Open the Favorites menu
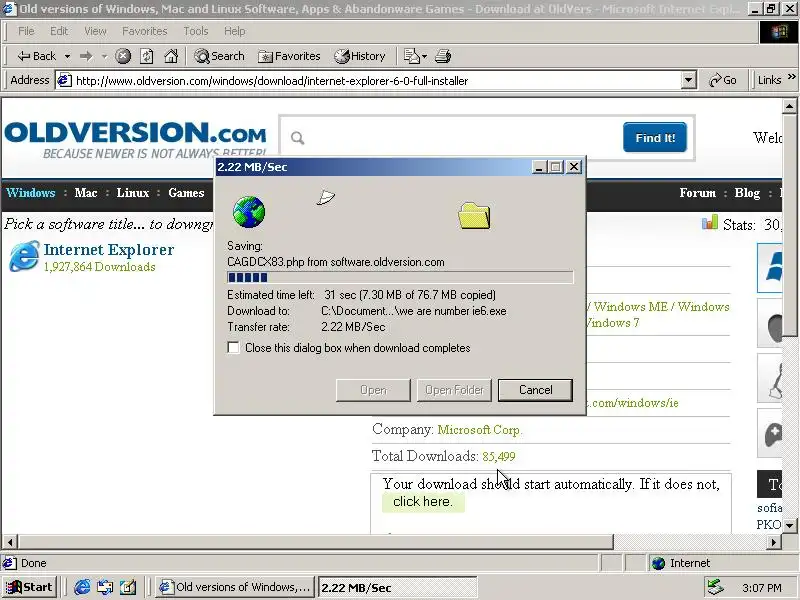This screenshot has height=600, width=800. [144, 31]
